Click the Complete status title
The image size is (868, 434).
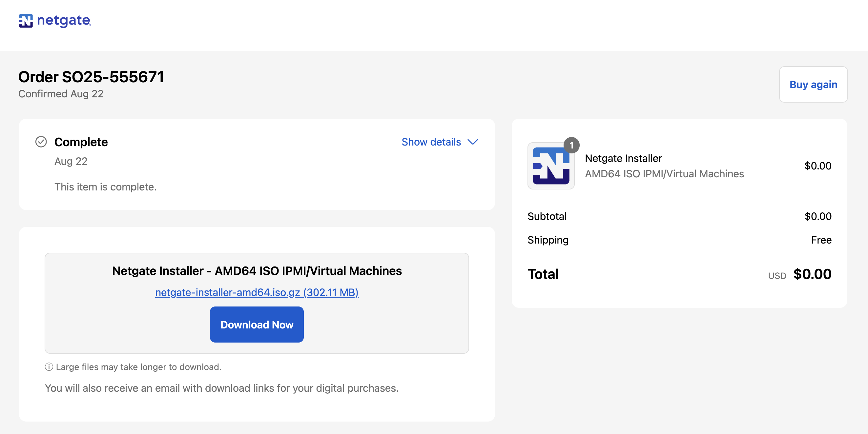coord(81,142)
